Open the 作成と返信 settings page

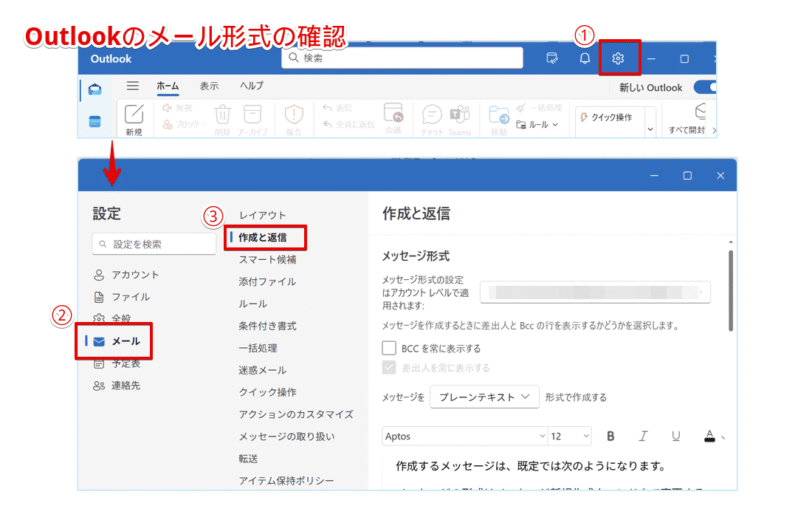coord(263,237)
